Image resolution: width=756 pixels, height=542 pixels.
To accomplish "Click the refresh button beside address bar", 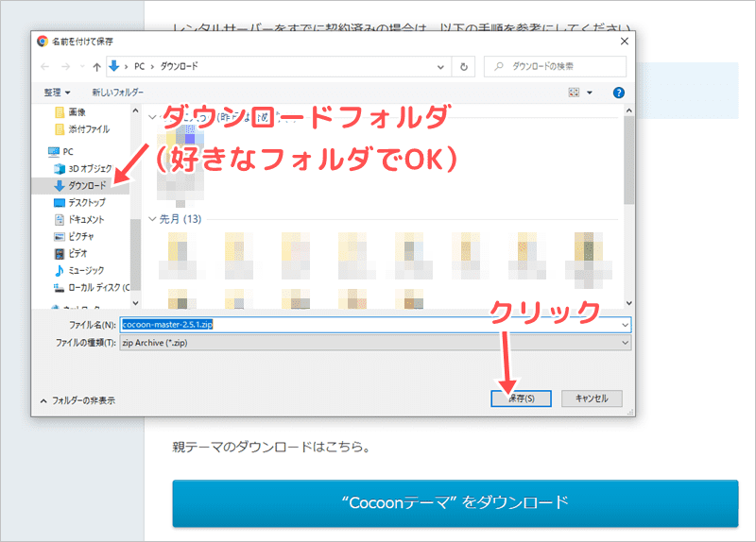I will pos(463,67).
